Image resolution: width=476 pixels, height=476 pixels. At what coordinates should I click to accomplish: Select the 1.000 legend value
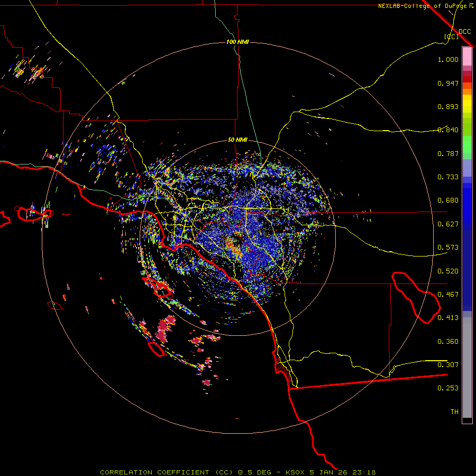pos(448,59)
